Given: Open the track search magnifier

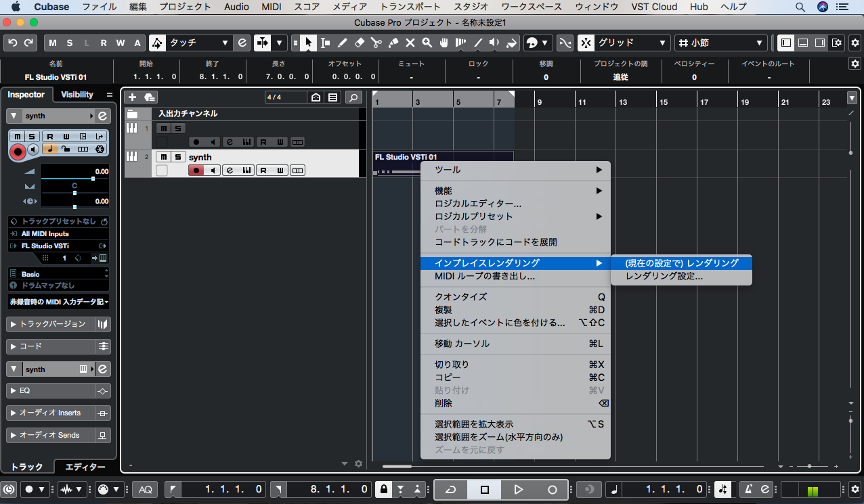Looking at the screenshot, I should pyautogui.click(x=353, y=97).
